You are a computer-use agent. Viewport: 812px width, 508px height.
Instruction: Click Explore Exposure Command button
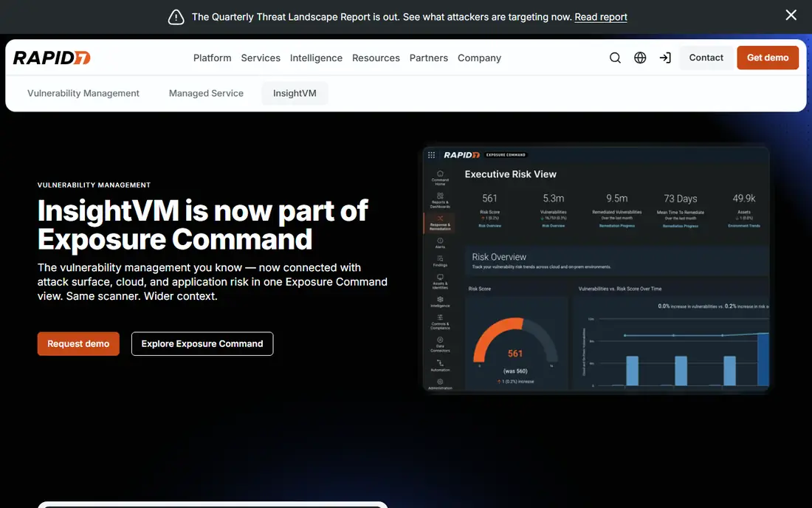202,344
